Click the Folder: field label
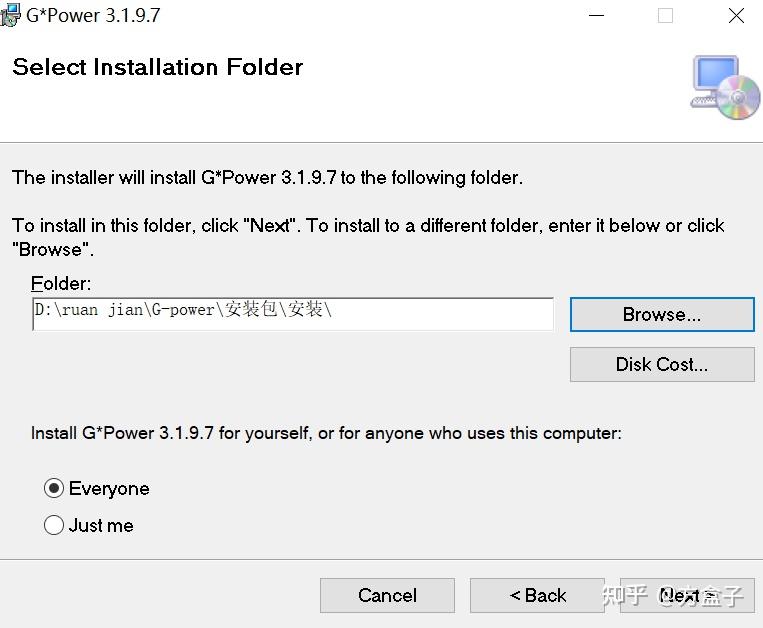The width and height of the screenshot is (763, 628). [61, 283]
